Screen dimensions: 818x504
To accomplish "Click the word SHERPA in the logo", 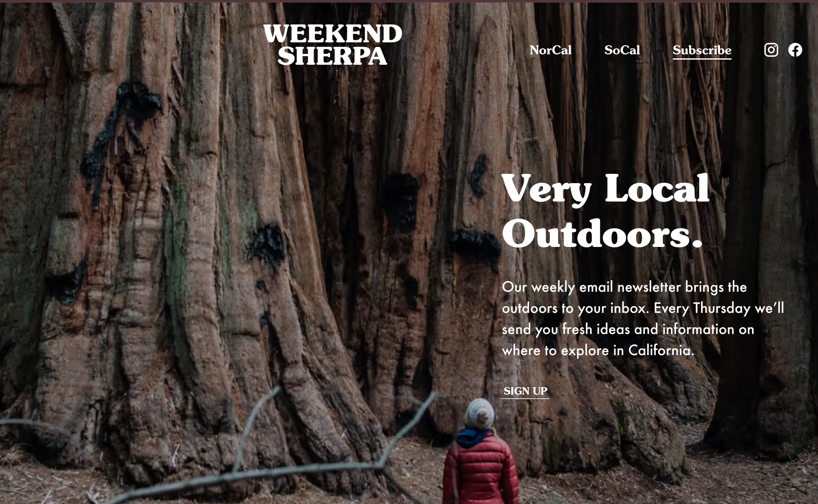I will [332, 55].
